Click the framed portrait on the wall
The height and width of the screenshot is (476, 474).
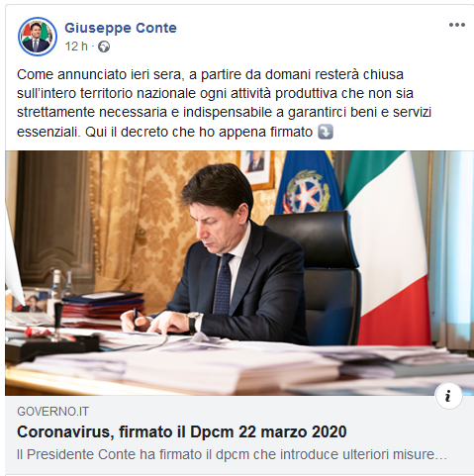(255, 169)
